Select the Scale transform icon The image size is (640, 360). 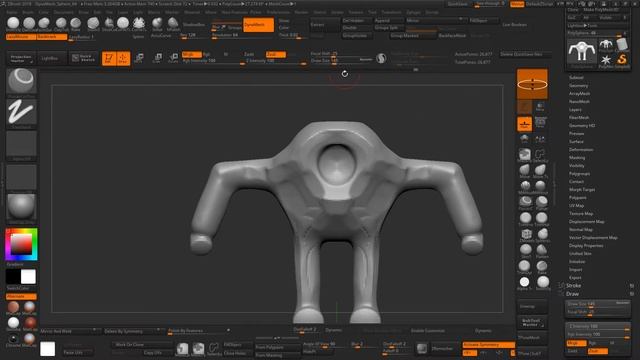157,58
